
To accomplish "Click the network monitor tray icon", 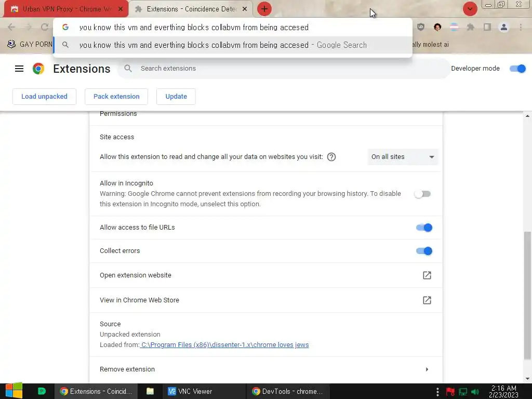I will click(x=463, y=392).
